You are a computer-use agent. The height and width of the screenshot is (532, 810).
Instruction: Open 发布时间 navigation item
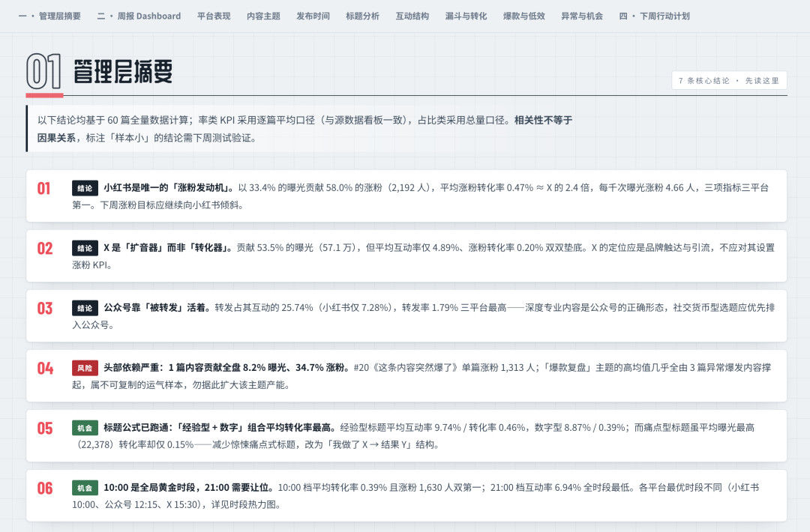(x=313, y=16)
